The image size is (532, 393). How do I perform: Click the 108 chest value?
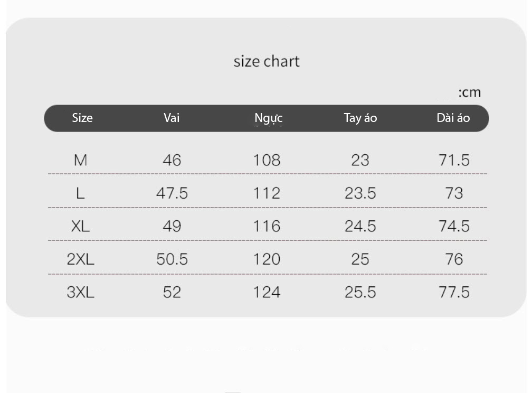click(267, 160)
